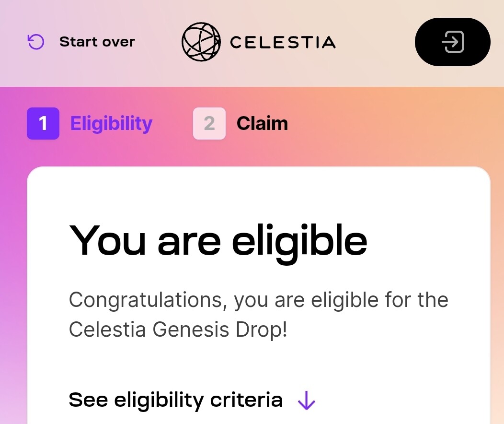Click the congratulations message text
The width and height of the screenshot is (504, 424).
click(259, 314)
